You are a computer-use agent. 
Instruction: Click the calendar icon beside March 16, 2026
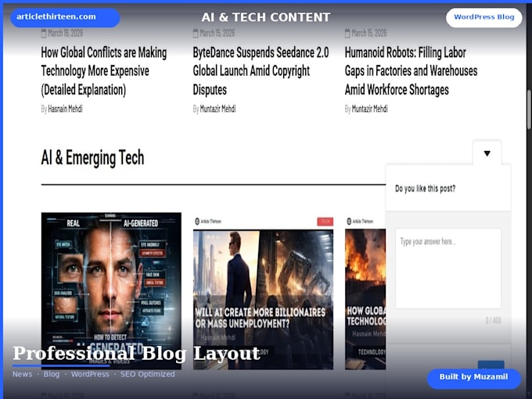(x=44, y=33)
